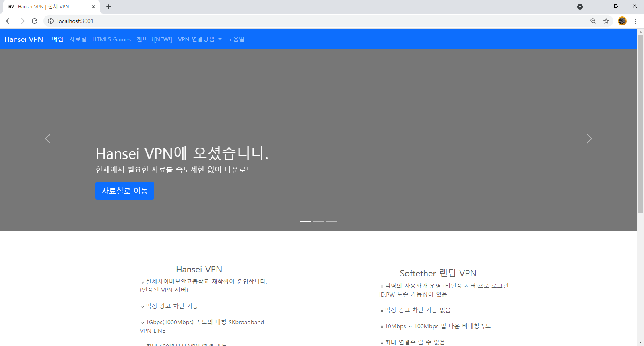The image size is (644, 346).
Task: Open HTML5 Games nav item
Action: (111, 39)
